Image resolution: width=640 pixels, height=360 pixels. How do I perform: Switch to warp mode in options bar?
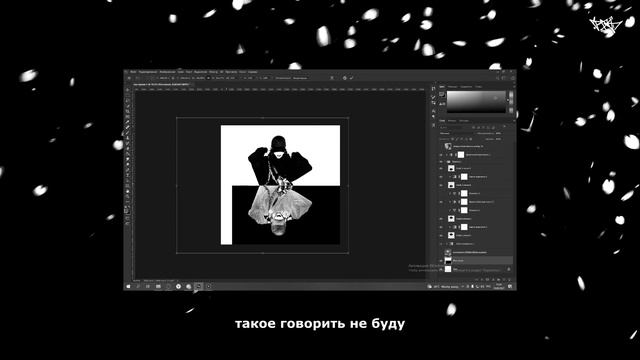coord(332,78)
